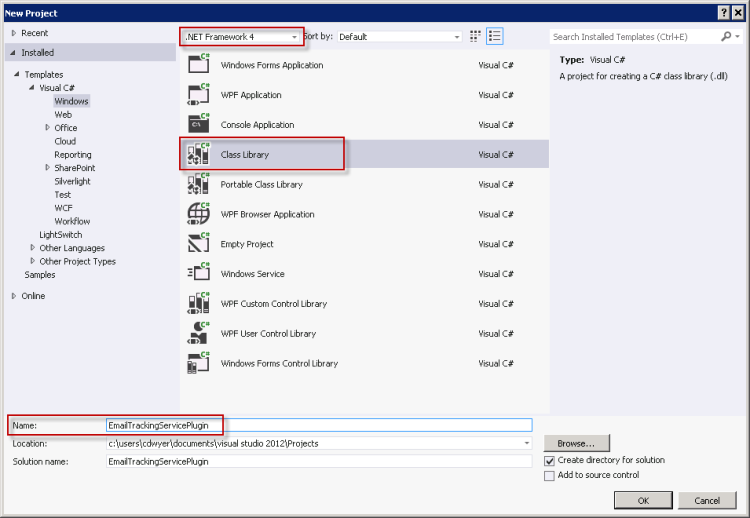Open the Location path dropdown arrow
The image size is (750, 518).
527,443
